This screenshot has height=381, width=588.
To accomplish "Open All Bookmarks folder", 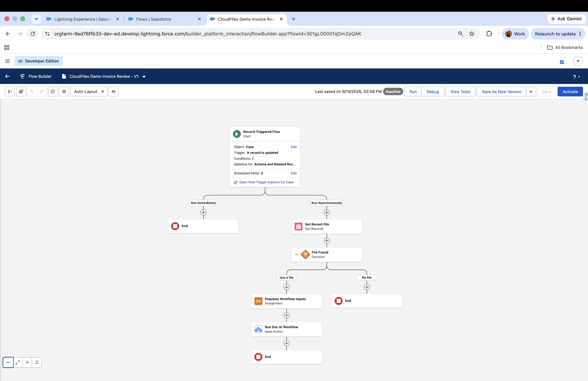I will [565, 47].
